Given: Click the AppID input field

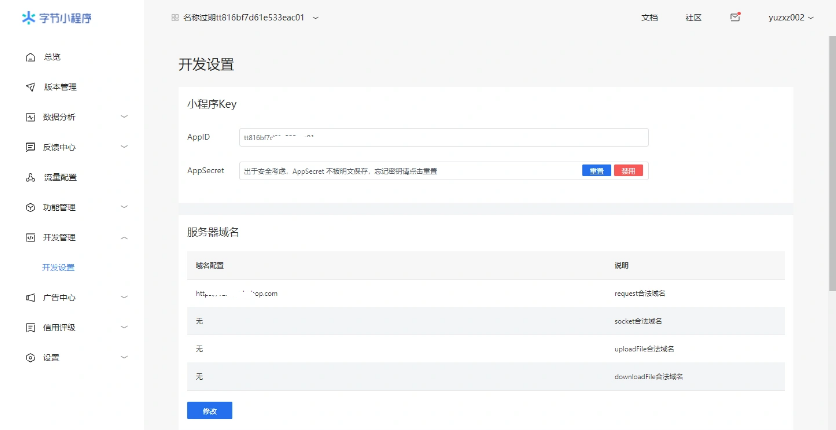Looking at the screenshot, I should tap(443, 137).
